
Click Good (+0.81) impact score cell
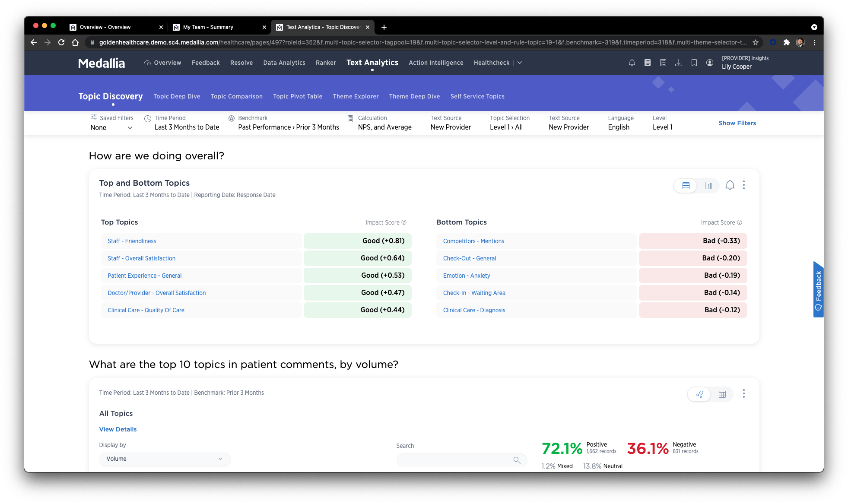click(357, 241)
